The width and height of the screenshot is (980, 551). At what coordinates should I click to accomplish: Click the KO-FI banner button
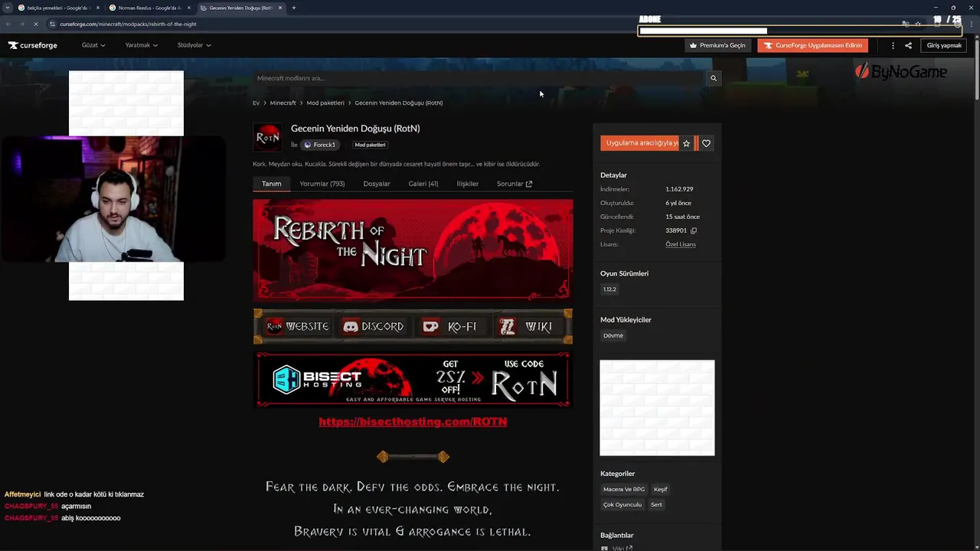pos(451,327)
